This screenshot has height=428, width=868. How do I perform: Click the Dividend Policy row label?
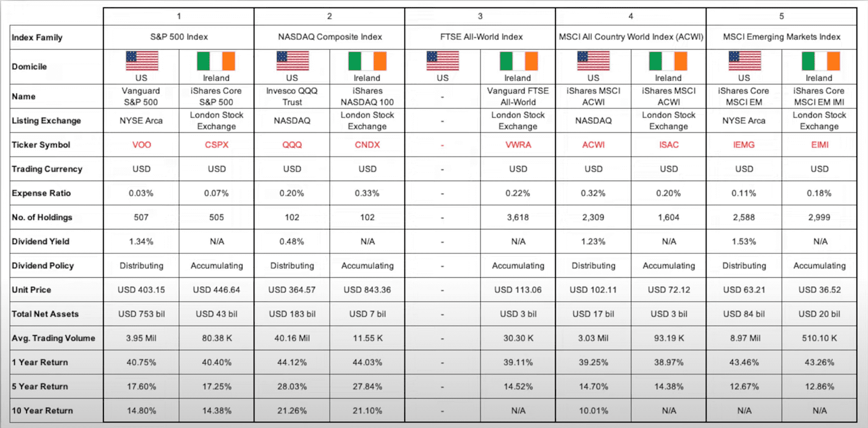(x=43, y=266)
